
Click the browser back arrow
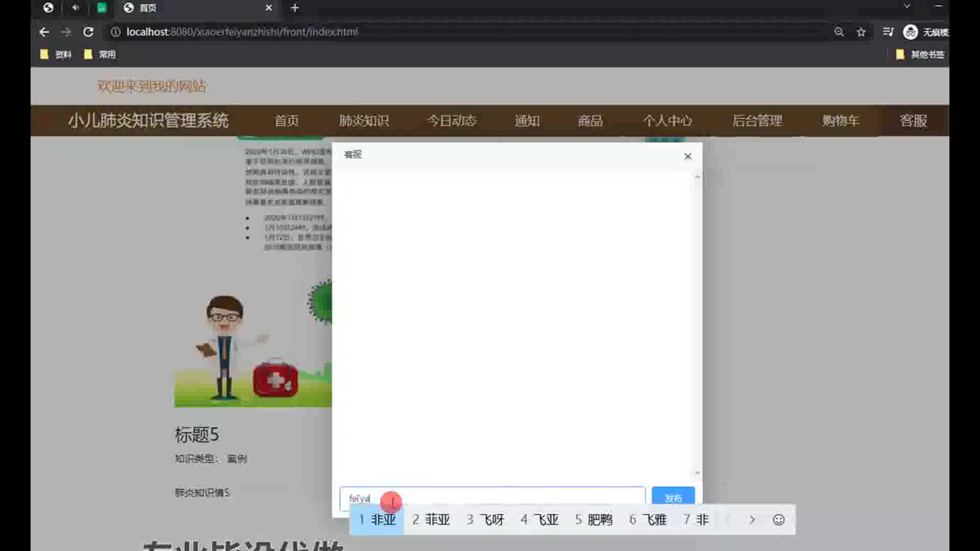click(44, 32)
